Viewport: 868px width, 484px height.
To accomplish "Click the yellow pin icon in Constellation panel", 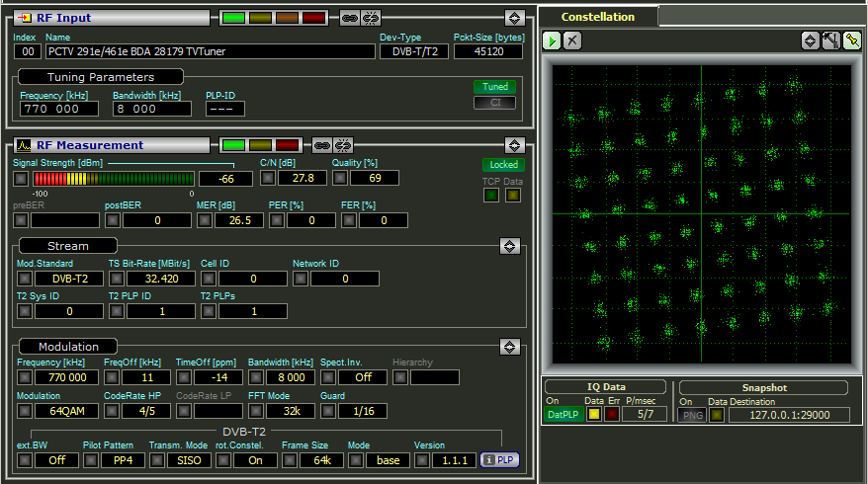I will (x=851, y=40).
